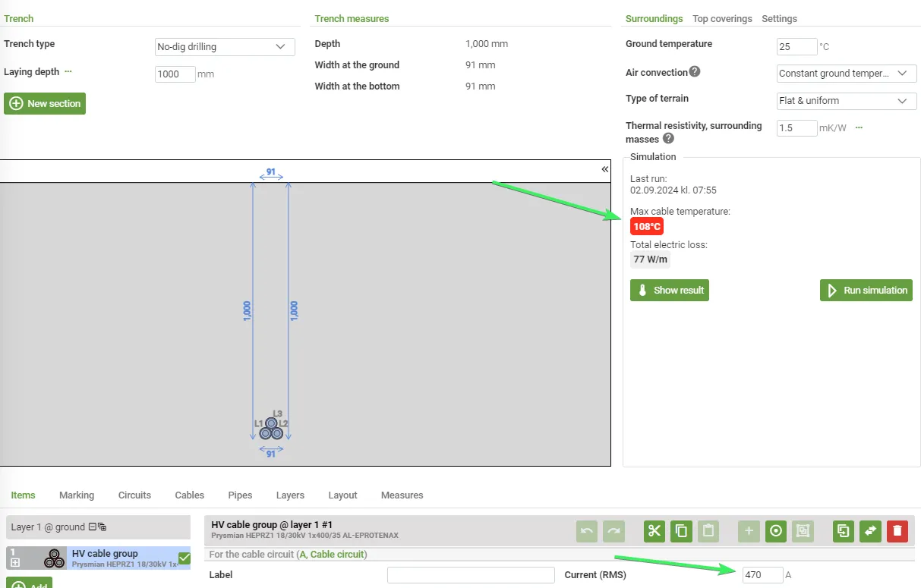Click the duplicate icon next to swap arrows

(x=843, y=531)
